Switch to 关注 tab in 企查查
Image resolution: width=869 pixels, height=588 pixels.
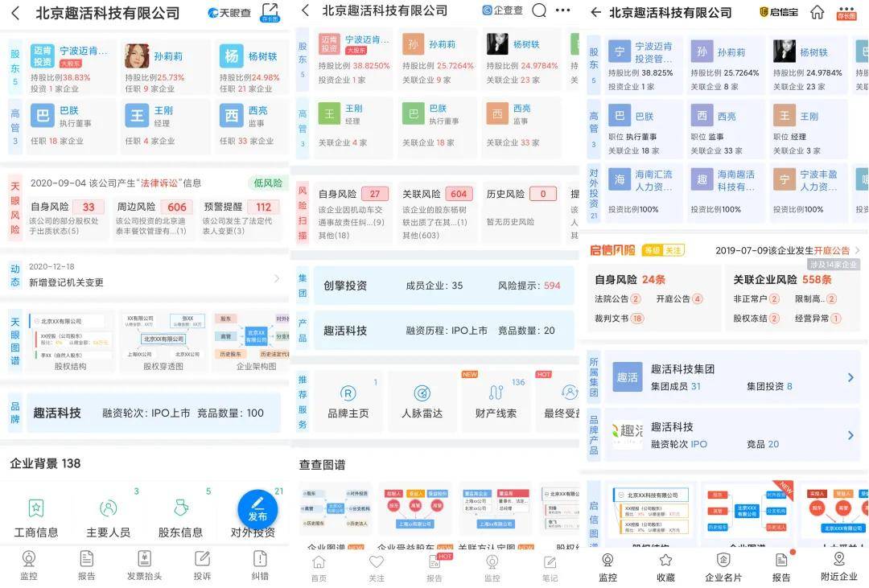coord(377,569)
